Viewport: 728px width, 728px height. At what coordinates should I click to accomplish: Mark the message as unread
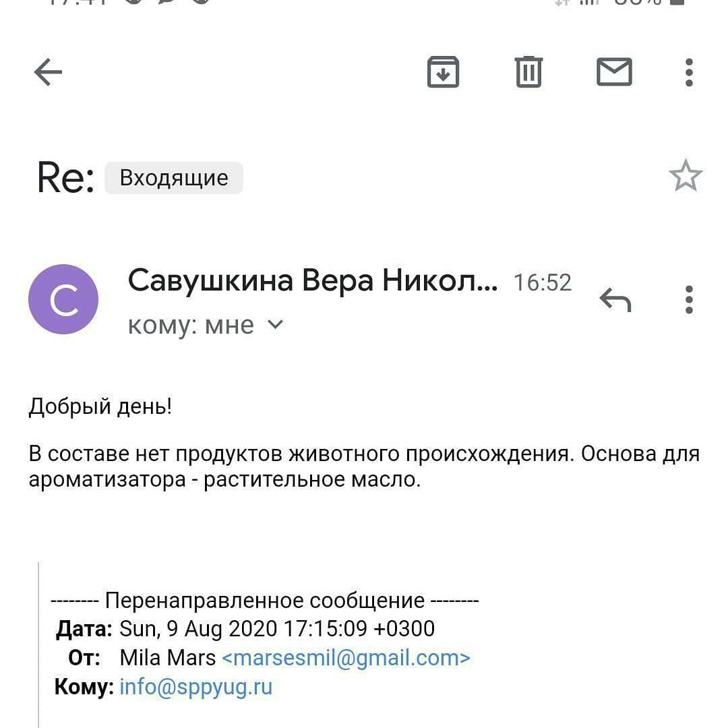(x=614, y=72)
